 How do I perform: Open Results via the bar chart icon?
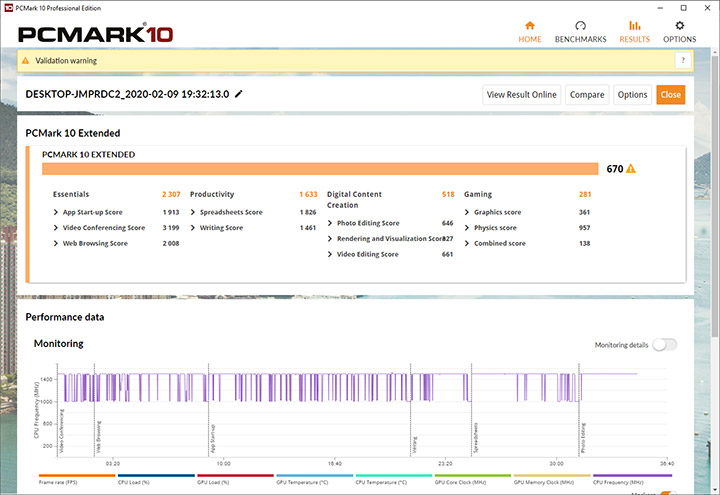point(635,25)
